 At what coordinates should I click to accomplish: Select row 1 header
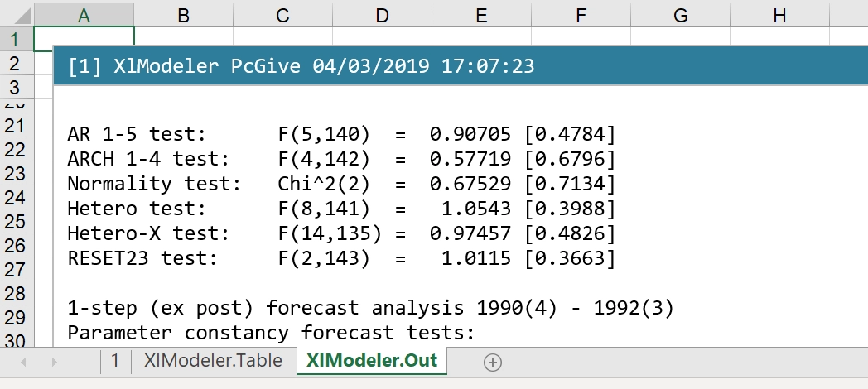click(x=17, y=39)
